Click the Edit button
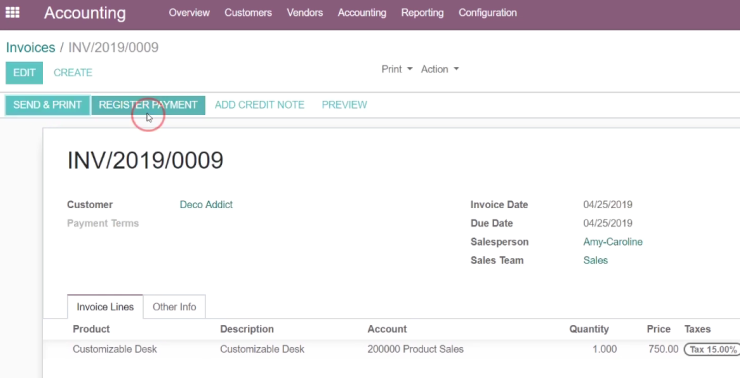The image size is (740, 378). [24, 73]
